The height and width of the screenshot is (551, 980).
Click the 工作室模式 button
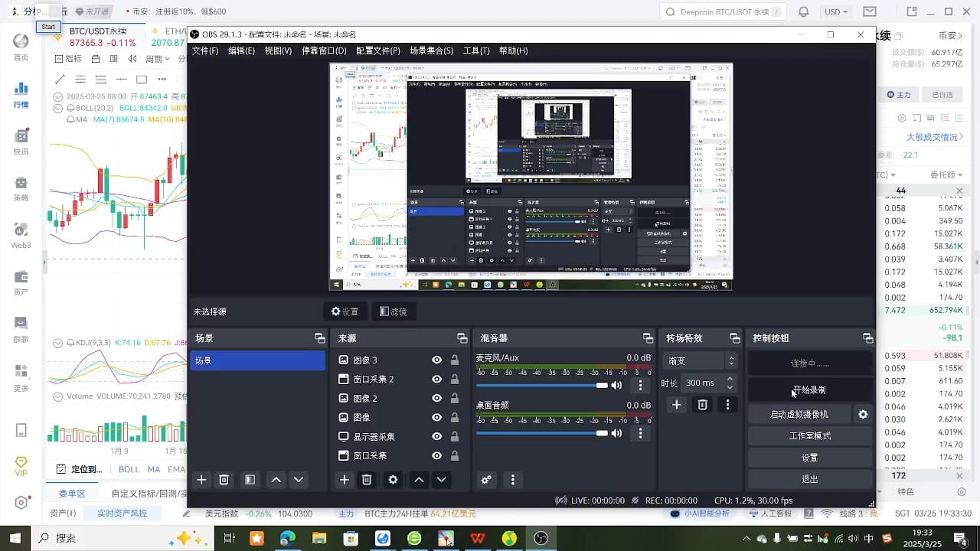pyautogui.click(x=809, y=435)
